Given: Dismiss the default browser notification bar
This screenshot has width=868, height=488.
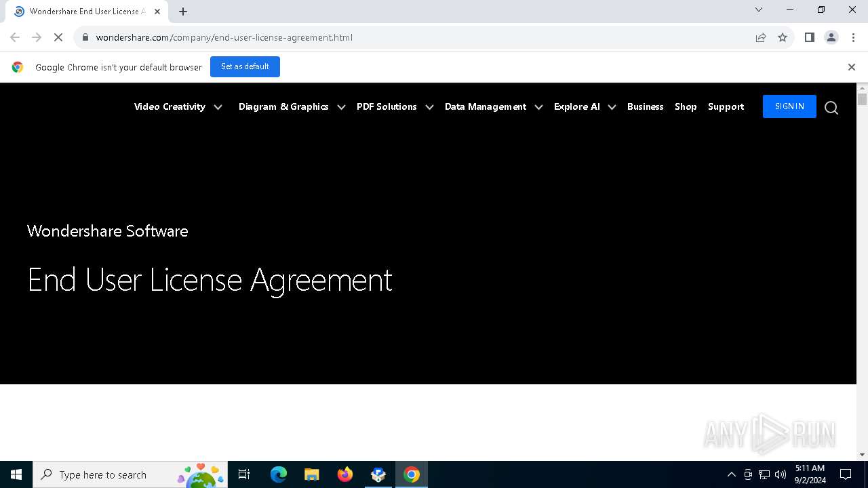Looking at the screenshot, I should tap(852, 67).
